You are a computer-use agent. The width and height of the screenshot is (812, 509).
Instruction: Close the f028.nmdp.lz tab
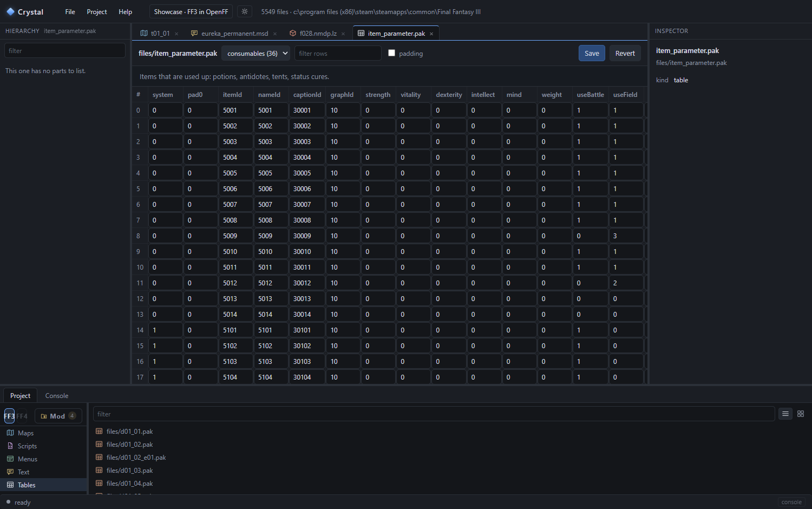[343, 34]
